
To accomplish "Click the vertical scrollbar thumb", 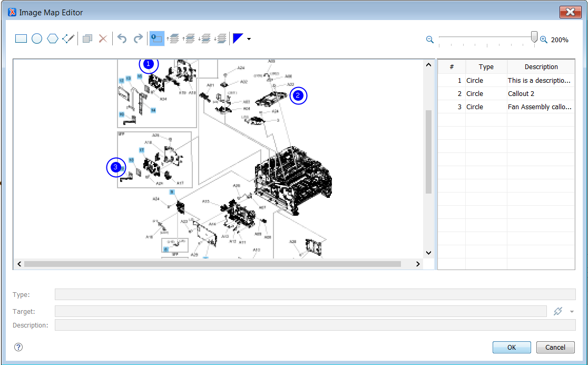I will [x=429, y=152].
